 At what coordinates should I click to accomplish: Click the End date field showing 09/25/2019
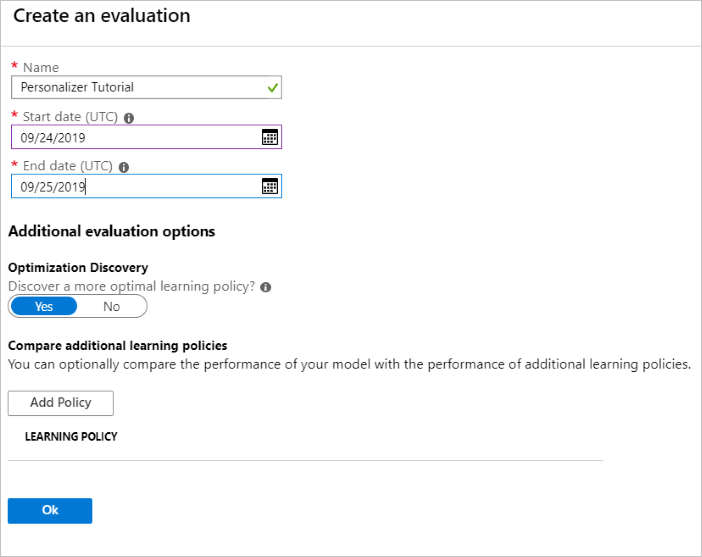(130, 186)
